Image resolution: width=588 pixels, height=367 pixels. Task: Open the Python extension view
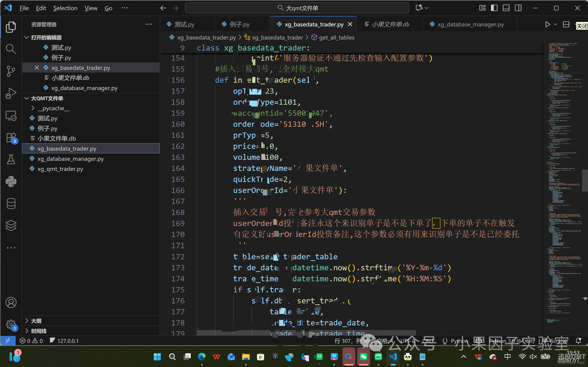11,182
